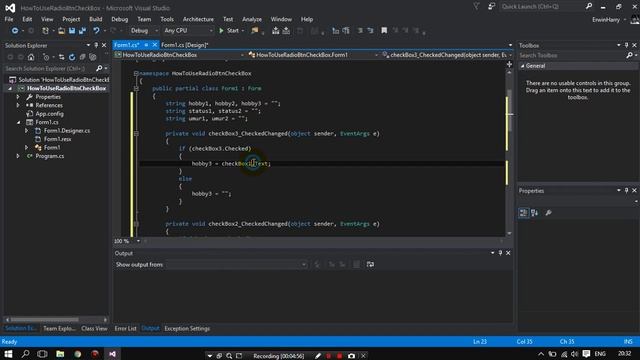Switch to the Error List tab
Screen dimensions: 640x360
pyautogui.click(x=125, y=328)
